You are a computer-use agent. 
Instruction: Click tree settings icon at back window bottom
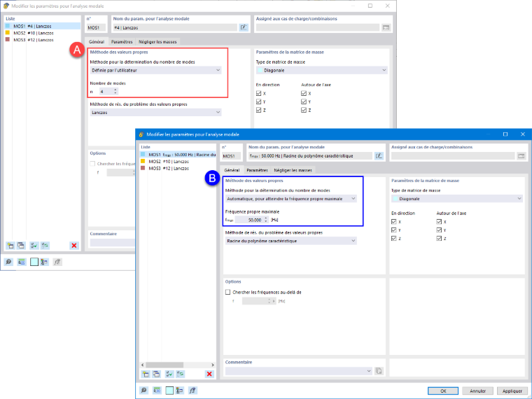(44, 262)
